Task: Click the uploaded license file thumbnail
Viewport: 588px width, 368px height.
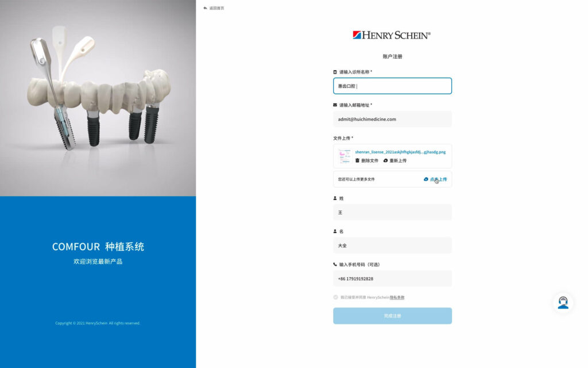Action: pyautogui.click(x=345, y=156)
